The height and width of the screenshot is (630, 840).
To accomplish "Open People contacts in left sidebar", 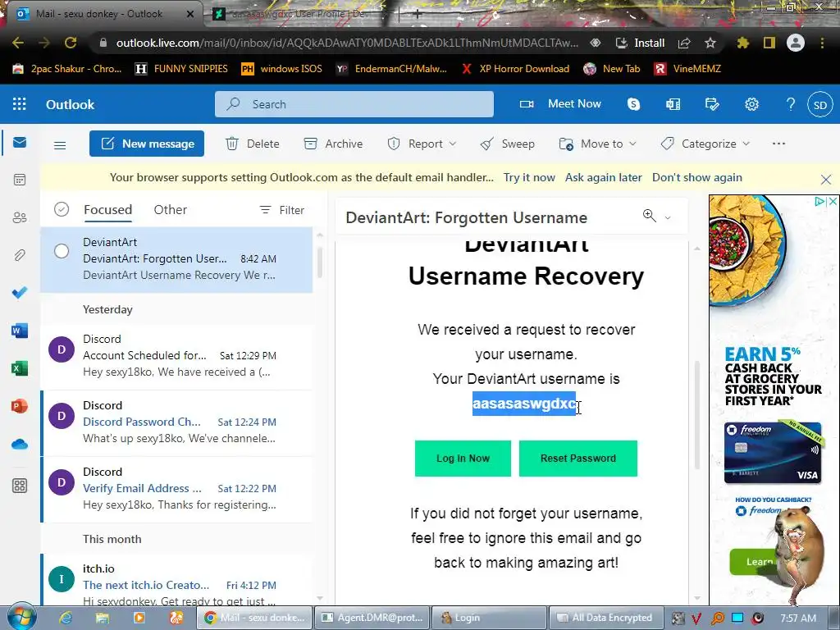I will (20, 217).
